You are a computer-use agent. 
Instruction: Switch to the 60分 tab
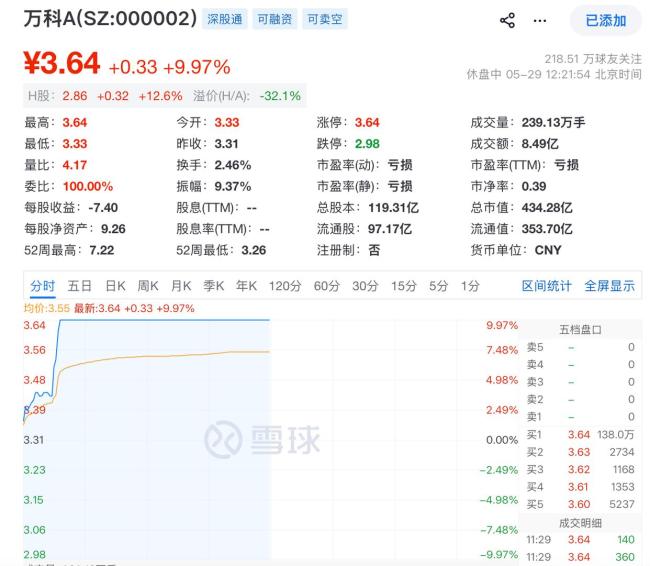[327, 286]
